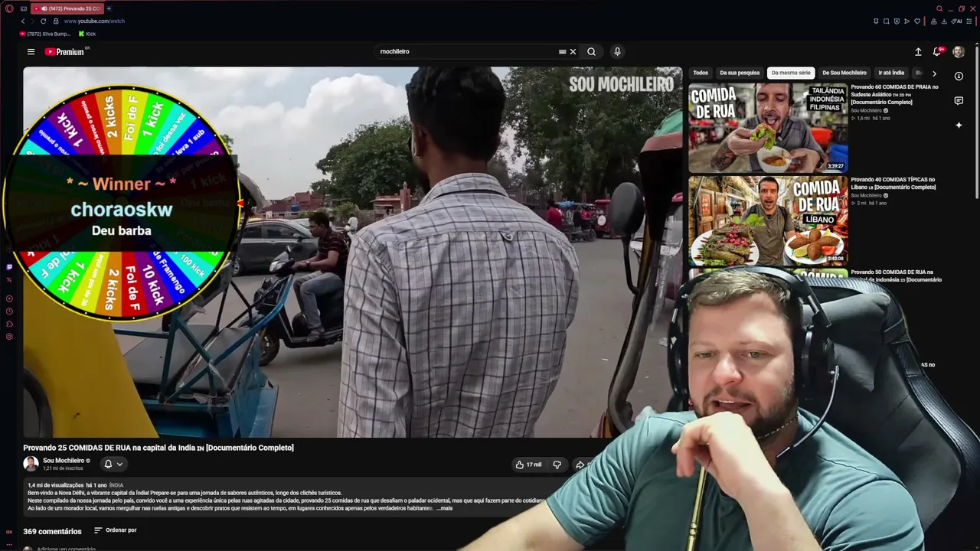
Task: Start voice search with the microphone
Action: coord(617,52)
